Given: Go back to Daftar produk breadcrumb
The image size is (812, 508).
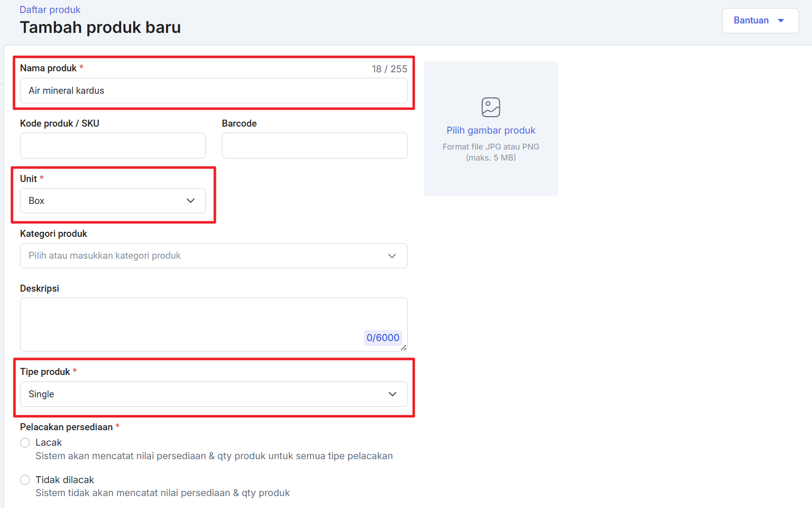Looking at the screenshot, I should pos(50,9).
